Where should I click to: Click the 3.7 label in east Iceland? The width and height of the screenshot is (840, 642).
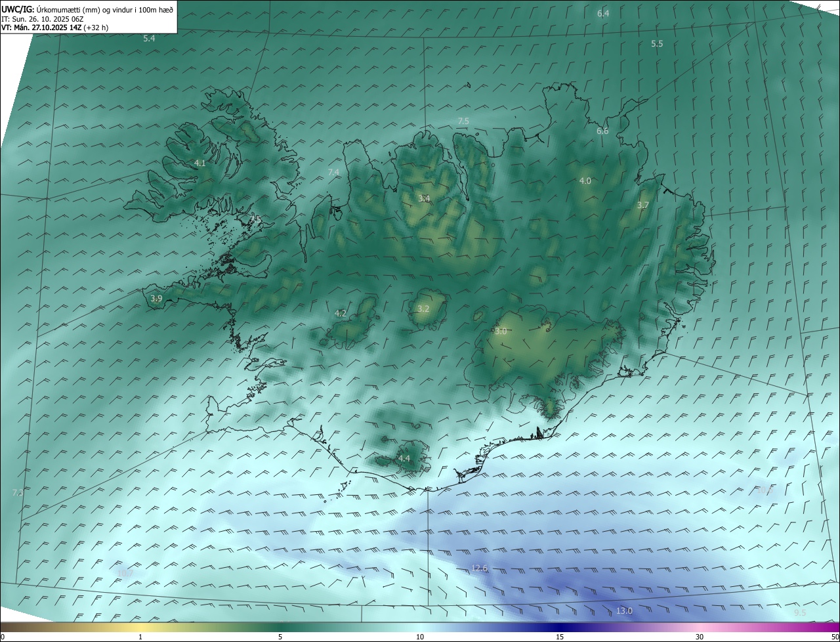point(643,205)
